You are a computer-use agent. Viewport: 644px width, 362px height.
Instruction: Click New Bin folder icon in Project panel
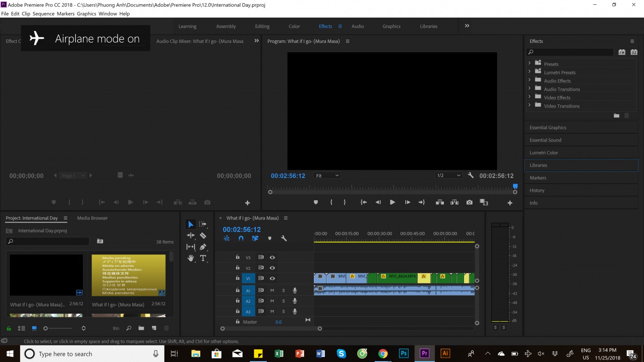click(141, 328)
